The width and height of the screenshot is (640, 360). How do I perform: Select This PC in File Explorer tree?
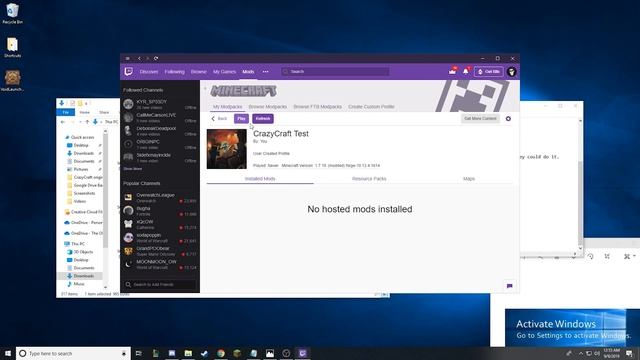click(78, 244)
